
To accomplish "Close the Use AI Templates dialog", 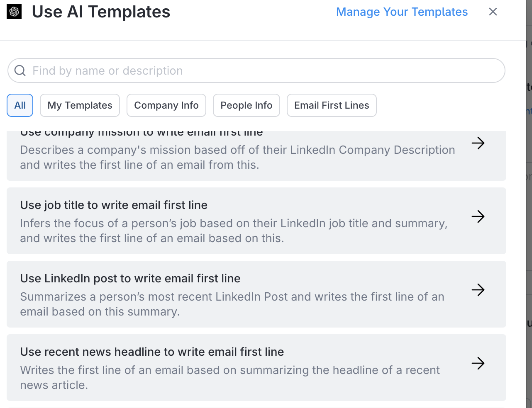I will [x=493, y=12].
